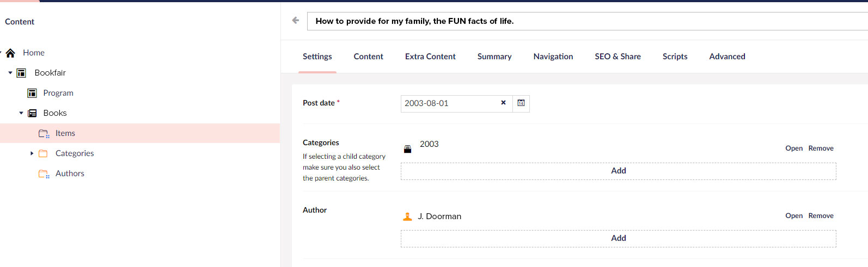Image resolution: width=868 pixels, height=267 pixels.
Task: Click the back arrow beside the title
Action: pos(296,21)
